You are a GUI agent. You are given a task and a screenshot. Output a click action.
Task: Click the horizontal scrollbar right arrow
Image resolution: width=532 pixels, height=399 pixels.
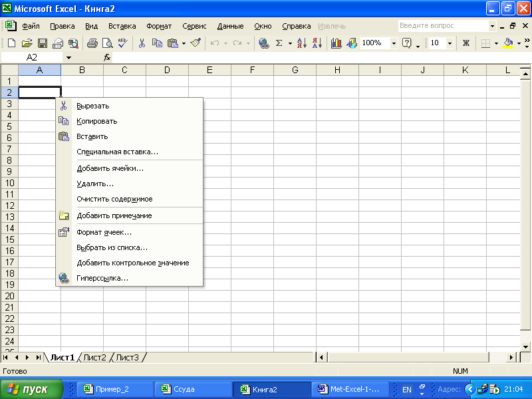pyautogui.click(x=511, y=357)
